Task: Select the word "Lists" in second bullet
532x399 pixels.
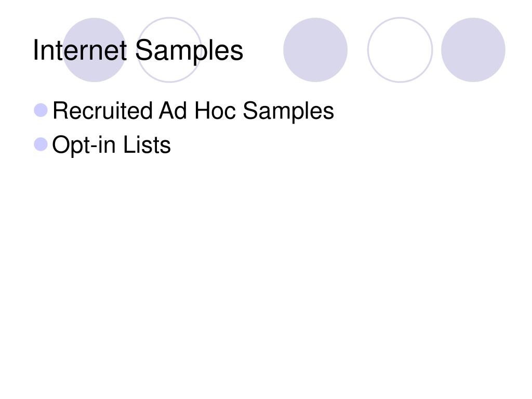Action: 147,144
